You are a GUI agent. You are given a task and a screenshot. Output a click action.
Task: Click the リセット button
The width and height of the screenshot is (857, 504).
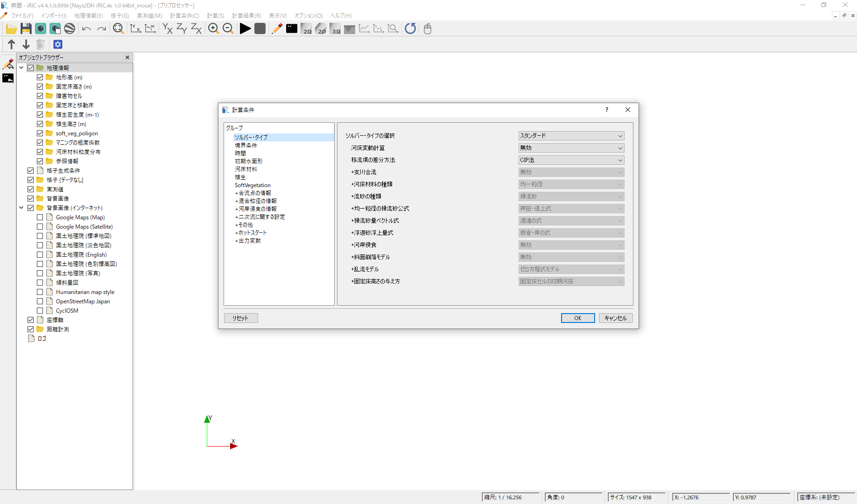click(241, 318)
